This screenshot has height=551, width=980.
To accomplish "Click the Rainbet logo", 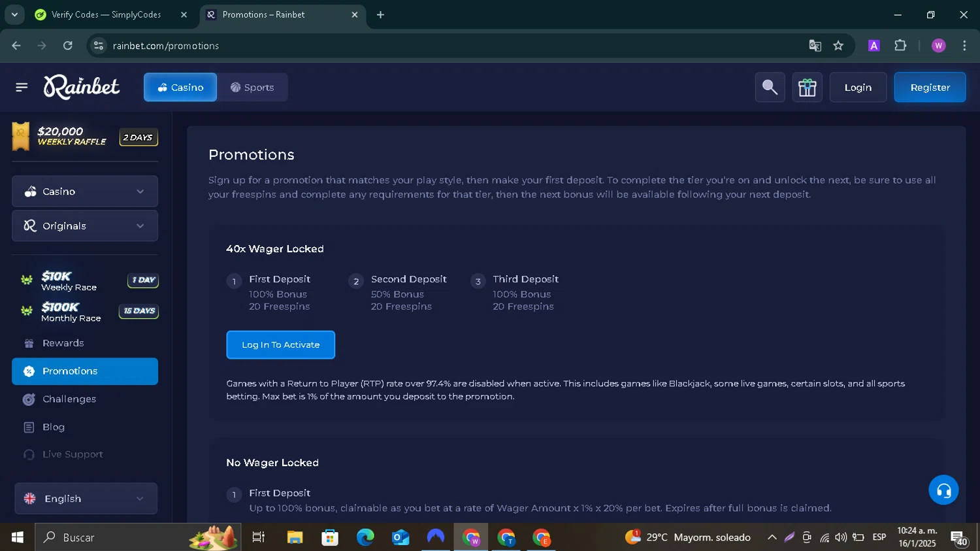I will tap(82, 87).
